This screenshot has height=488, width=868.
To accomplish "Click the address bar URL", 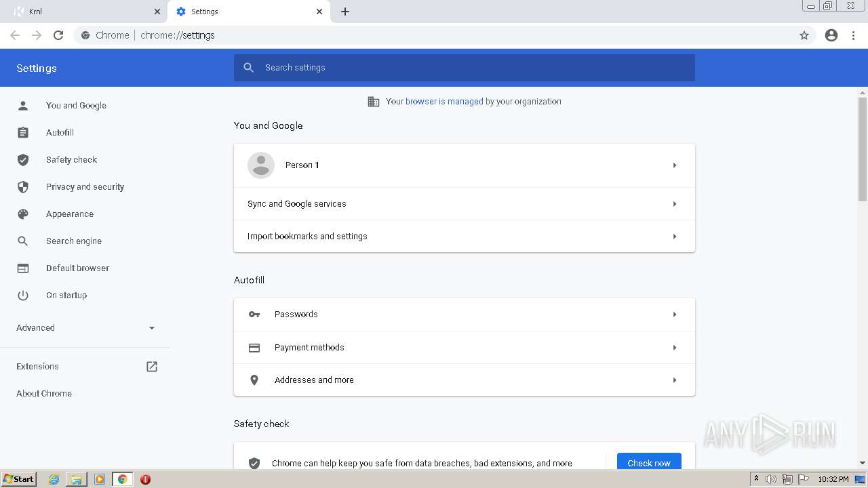I will point(178,35).
